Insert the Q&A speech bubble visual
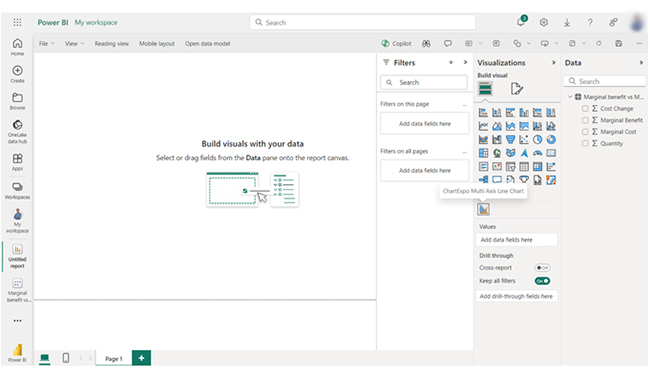Viewport: 650px width, 378px height. 497,179
